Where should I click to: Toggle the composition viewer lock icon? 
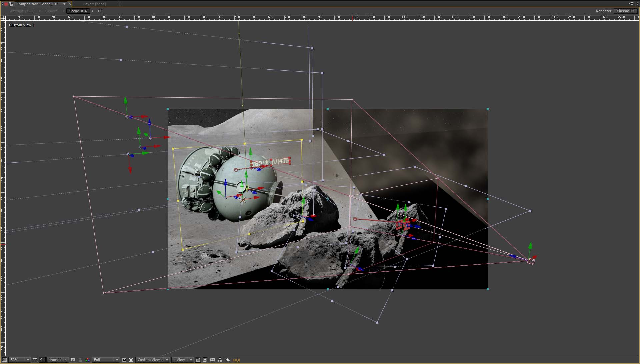point(11,4)
